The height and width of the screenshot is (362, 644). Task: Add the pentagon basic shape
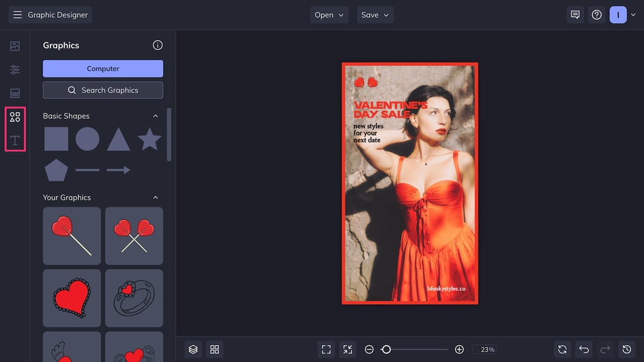[x=56, y=170]
